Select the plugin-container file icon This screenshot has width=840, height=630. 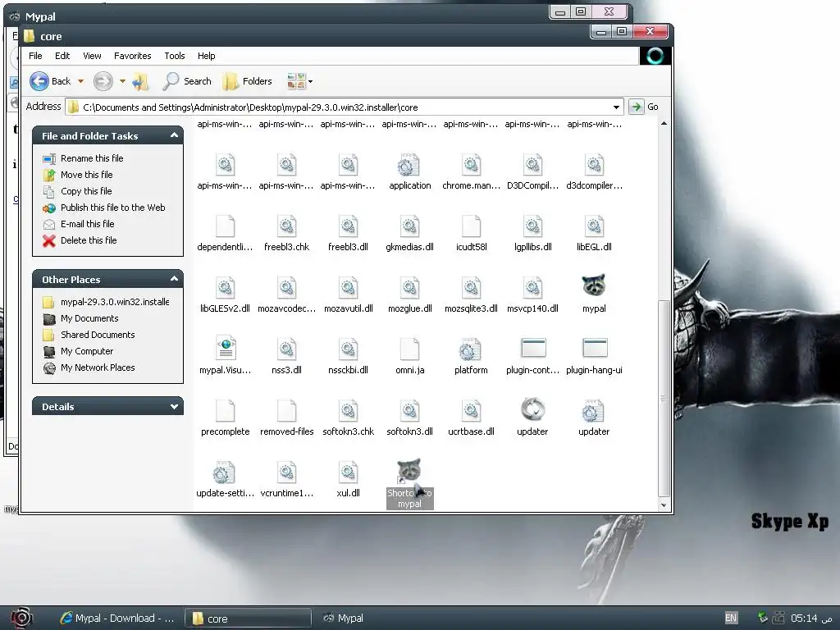(533, 348)
